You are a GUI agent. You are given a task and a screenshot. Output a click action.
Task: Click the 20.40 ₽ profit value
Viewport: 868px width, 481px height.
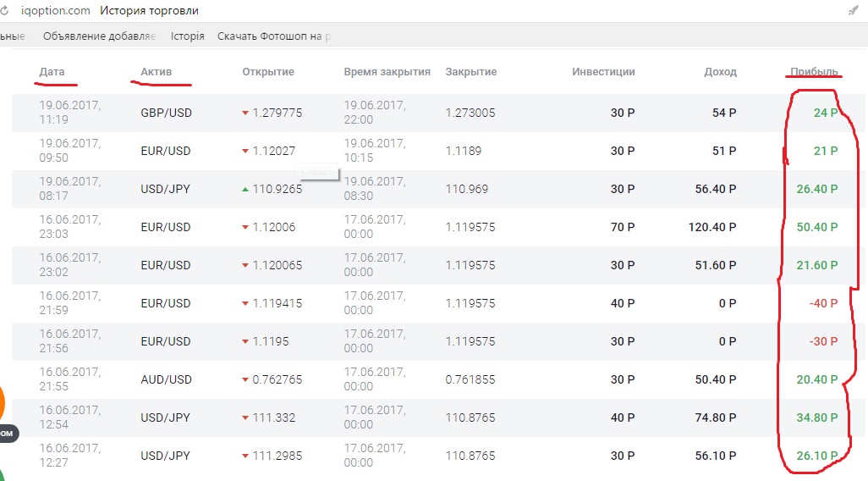pos(817,379)
